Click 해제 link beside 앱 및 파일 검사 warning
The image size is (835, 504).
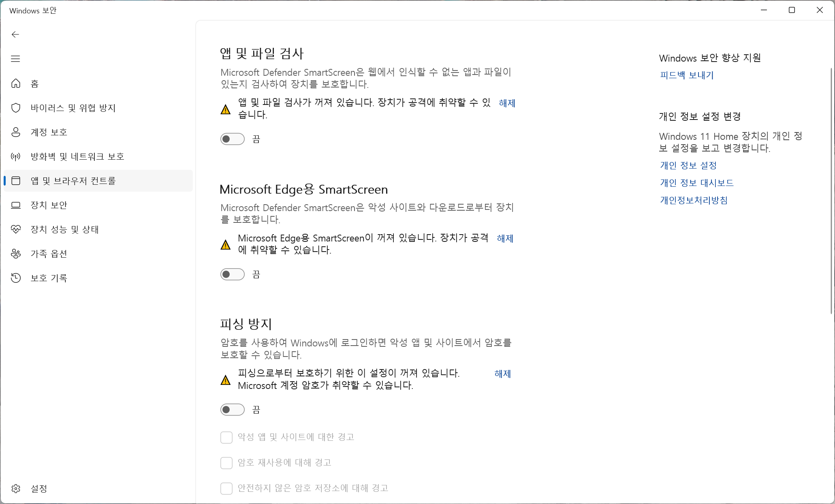tap(507, 103)
